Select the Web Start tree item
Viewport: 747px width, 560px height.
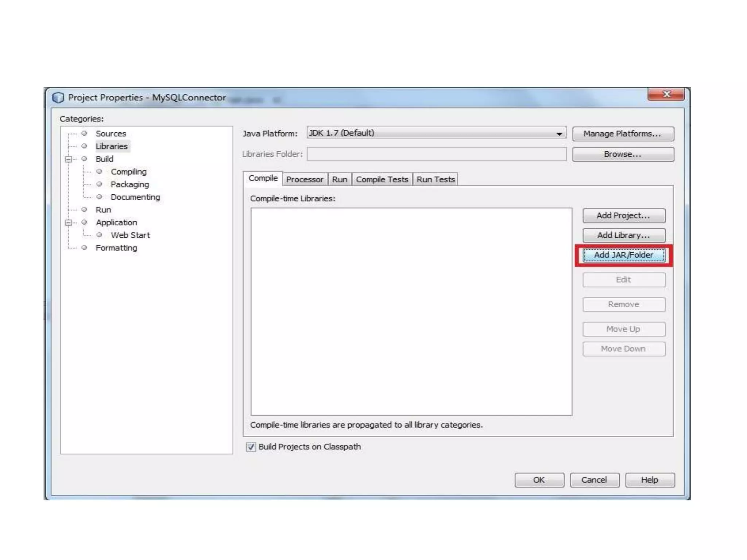point(130,235)
